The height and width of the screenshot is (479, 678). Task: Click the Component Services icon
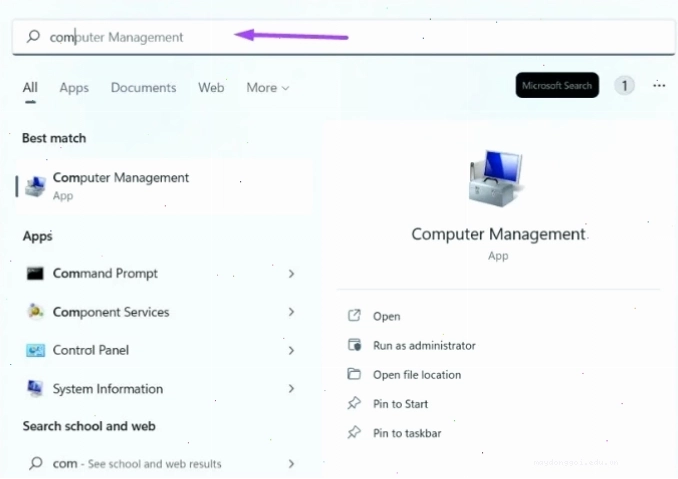click(x=35, y=311)
